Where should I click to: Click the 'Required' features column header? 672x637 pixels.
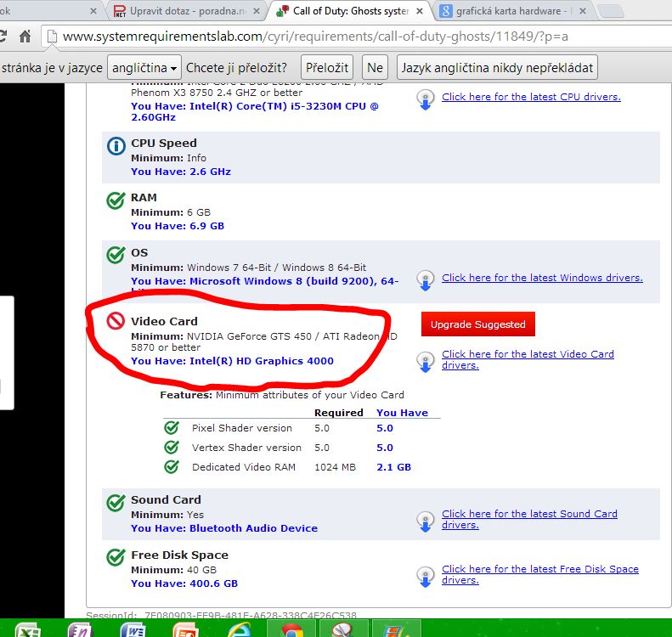339,413
